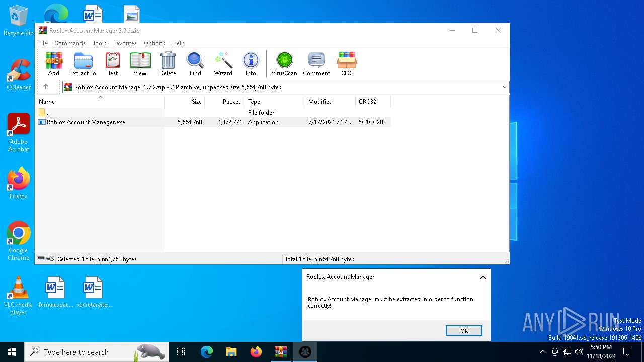644x362 pixels.
Task: Open the Wizard tool
Action: (223, 64)
